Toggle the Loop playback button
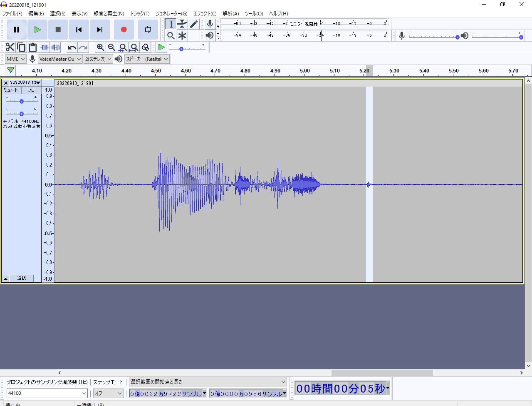Viewport: 532px width, 406px height. point(148,30)
